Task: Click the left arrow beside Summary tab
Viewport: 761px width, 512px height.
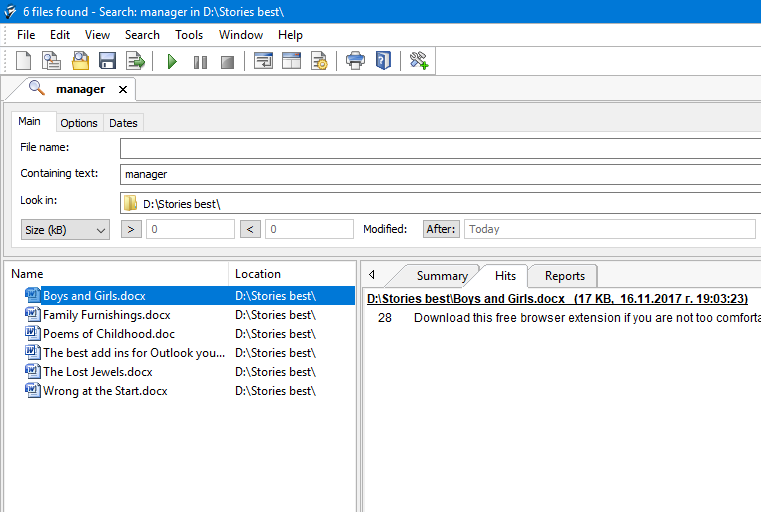Action: click(372, 275)
